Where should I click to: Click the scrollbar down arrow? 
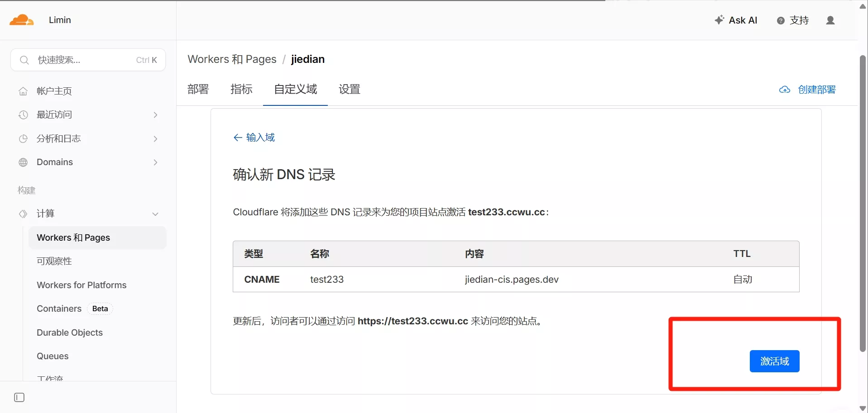863,408
